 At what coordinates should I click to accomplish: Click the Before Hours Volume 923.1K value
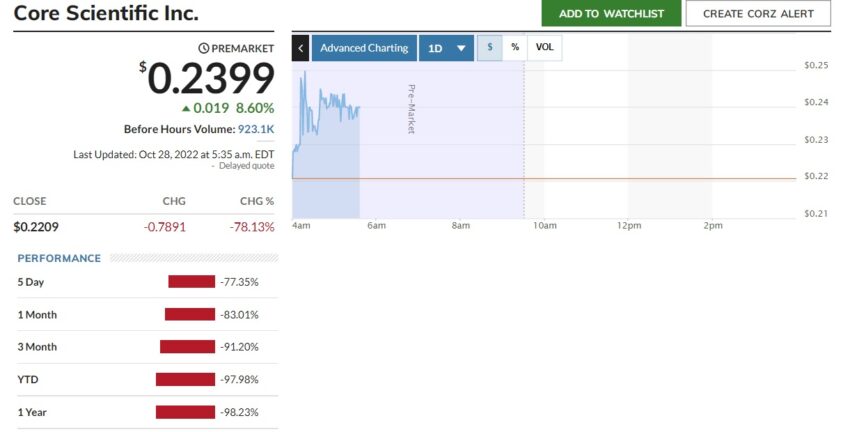click(256, 129)
